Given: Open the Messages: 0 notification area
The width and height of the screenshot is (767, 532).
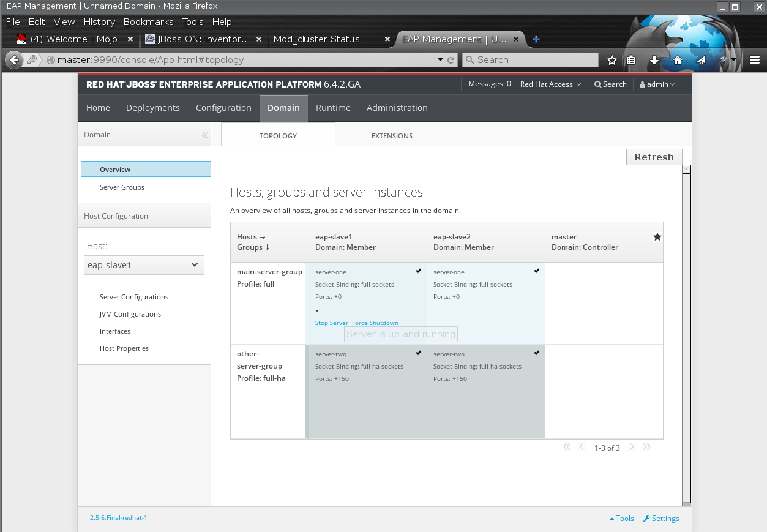Looking at the screenshot, I should click(489, 84).
